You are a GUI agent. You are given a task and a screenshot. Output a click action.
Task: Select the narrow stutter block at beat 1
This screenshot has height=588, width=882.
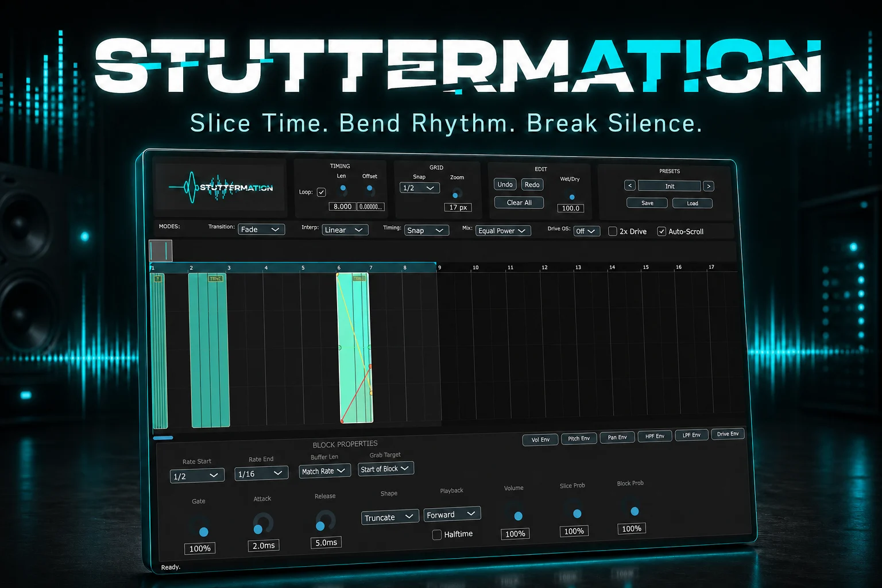159,351
